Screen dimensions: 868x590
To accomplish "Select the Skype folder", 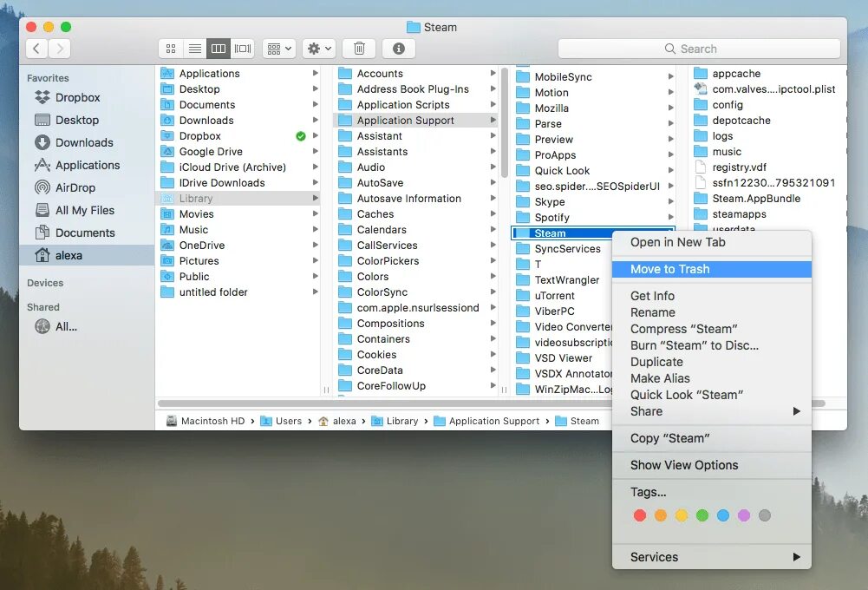I will click(x=594, y=201).
